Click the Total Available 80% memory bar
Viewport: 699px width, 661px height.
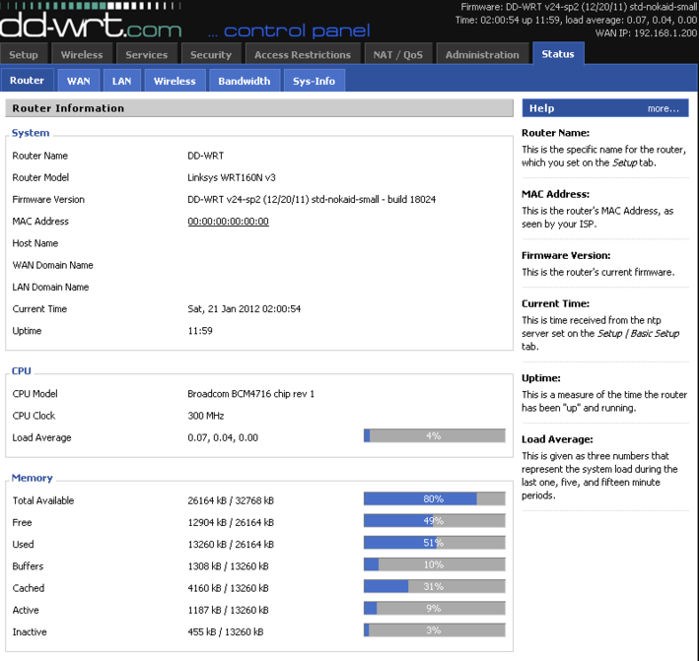(x=434, y=498)
